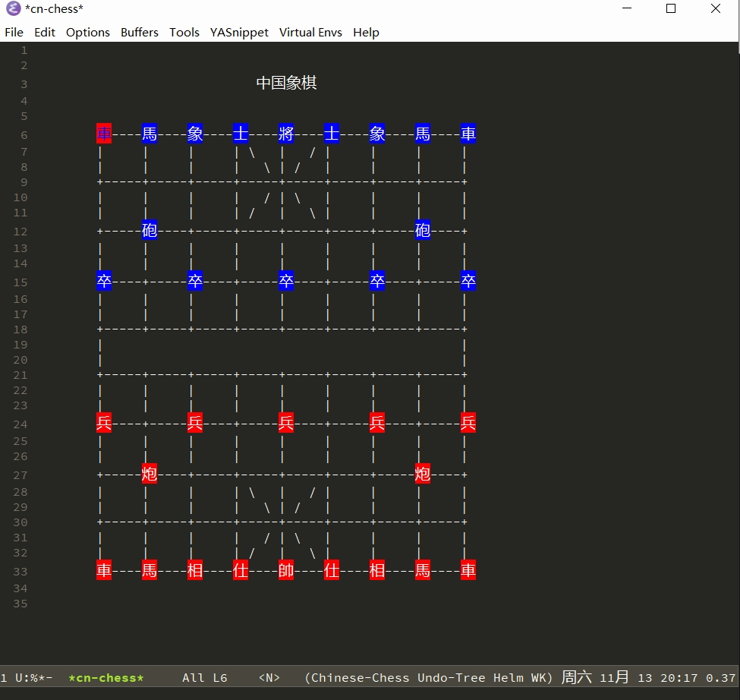Image resolution: width=740 pixels, height=700 pixels.
Task: Select the rightmost red 兵 soldier
Action: pos(468,422)
